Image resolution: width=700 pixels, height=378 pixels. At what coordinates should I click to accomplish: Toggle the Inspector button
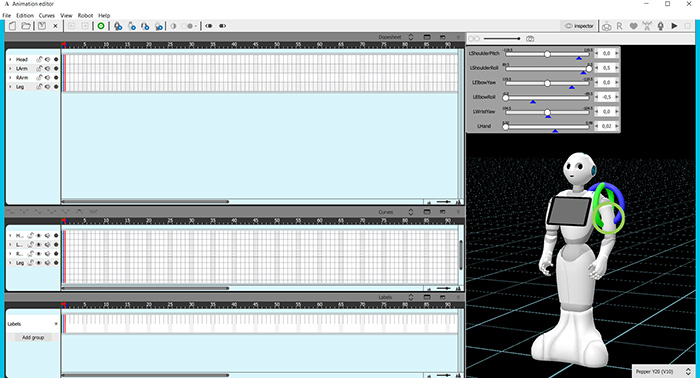point(579,26)
